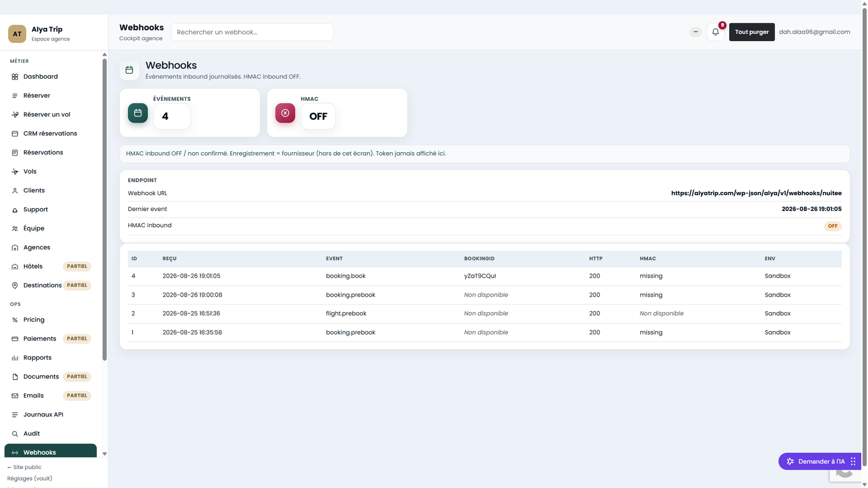The width and height of the screenshot is (868, 488).
Task: Open Hôtels section
Action: pos(50,267)
